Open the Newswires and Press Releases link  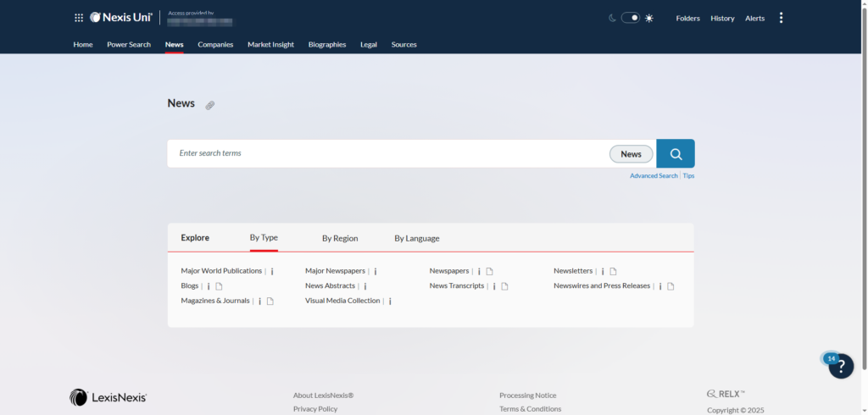click(x=601, y=286)
